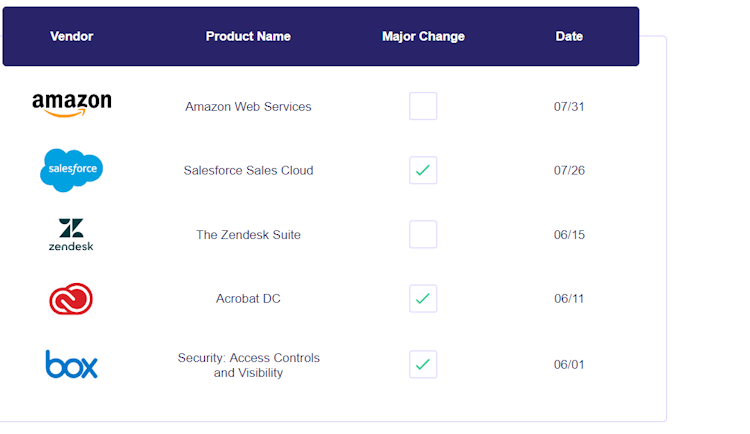
Task: Click The Zendesk Suite product name
Action: coord(248,235)
